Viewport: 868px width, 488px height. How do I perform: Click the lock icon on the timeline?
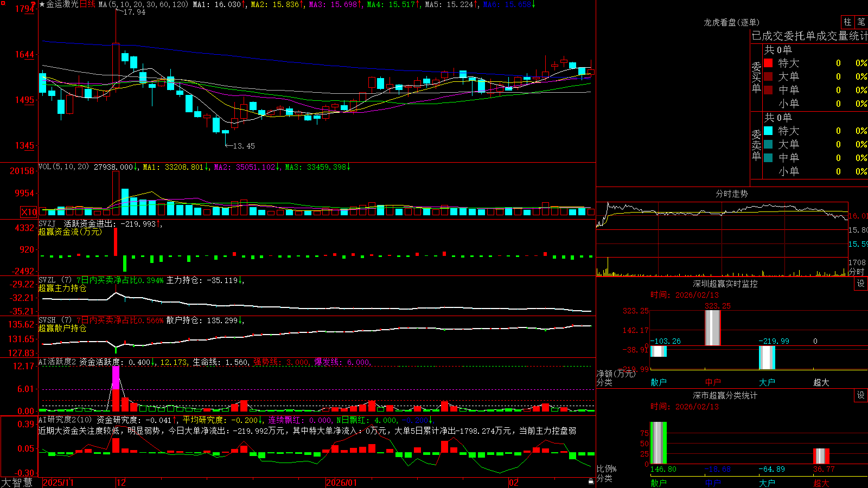(x=591, y=481)
